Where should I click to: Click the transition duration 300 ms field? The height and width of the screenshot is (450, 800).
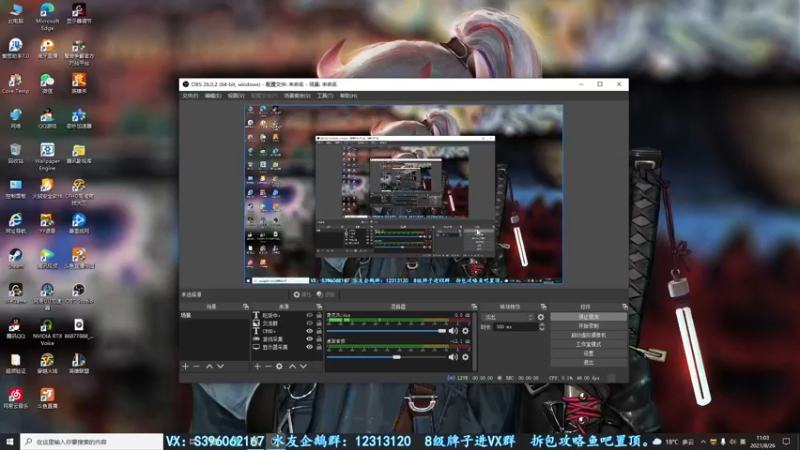point(515,327)
